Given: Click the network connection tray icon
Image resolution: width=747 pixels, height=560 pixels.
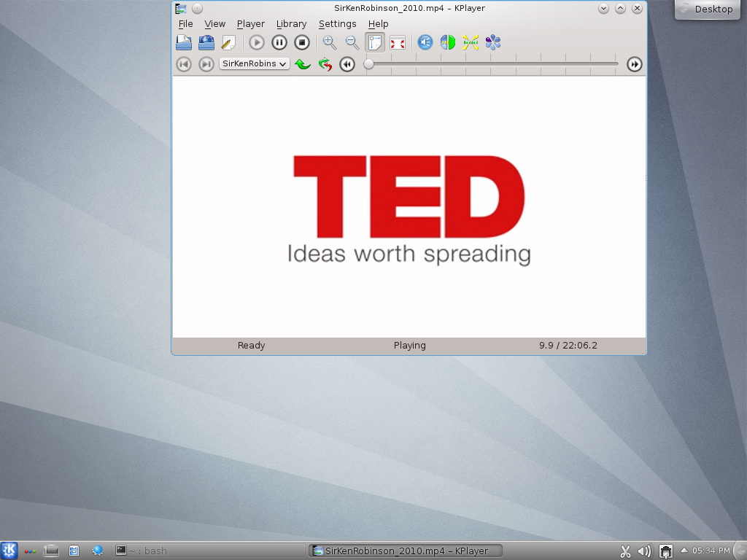Looking at the screenshot, I should pos(665,551).
